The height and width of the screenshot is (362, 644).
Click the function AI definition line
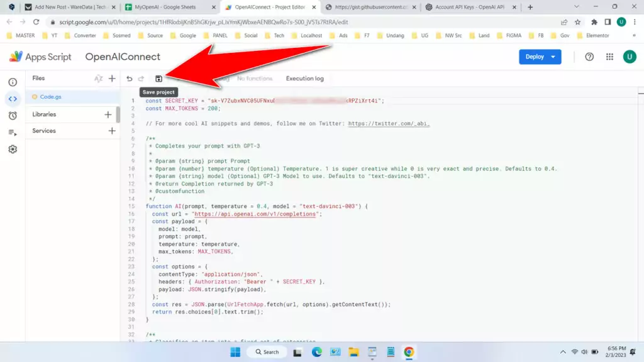click(257, 206)
